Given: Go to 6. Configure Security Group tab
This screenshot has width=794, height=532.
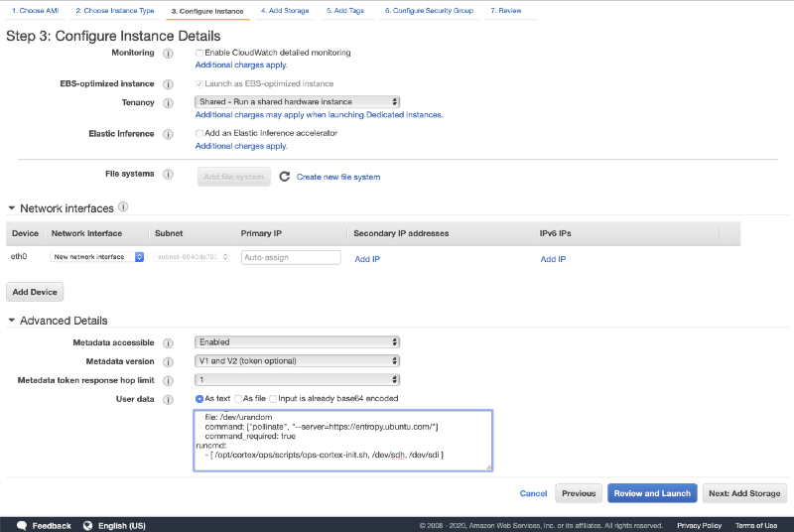Looking at the screenshot, I should 429,11.
